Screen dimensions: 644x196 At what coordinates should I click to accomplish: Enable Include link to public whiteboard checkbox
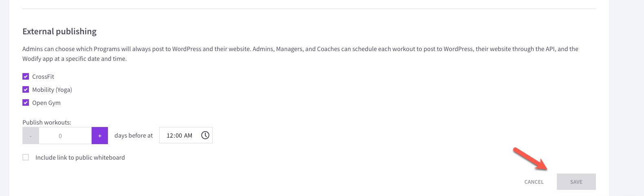pos(26,157)
